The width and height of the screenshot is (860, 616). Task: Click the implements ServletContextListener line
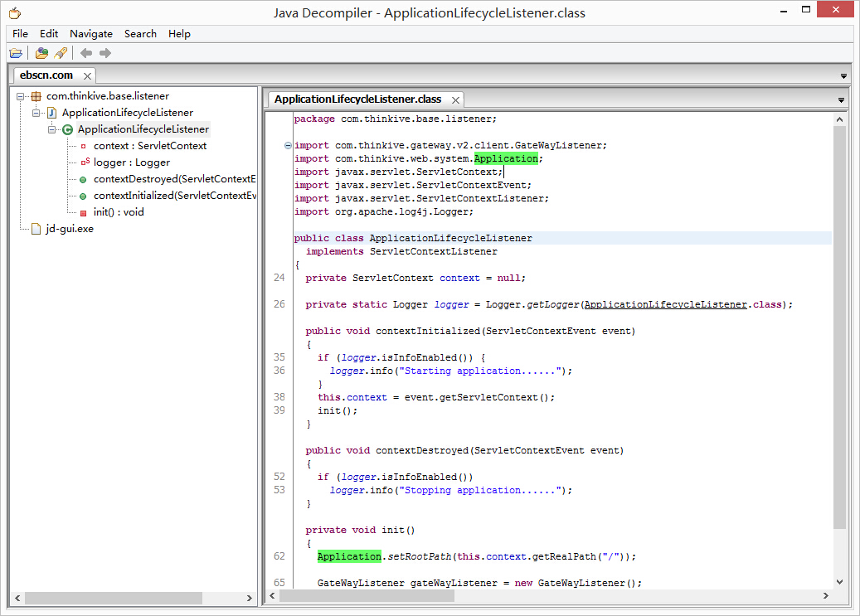click(x=401, y=251)
